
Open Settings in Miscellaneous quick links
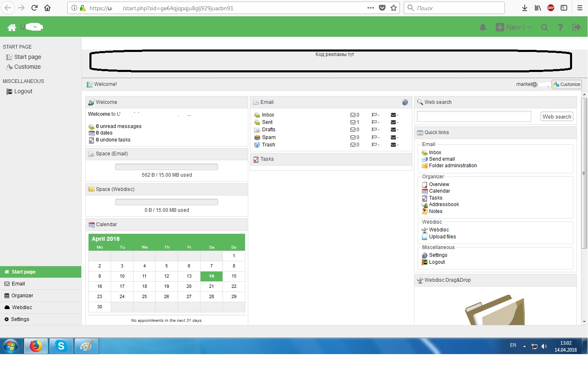tap(438, 255)
